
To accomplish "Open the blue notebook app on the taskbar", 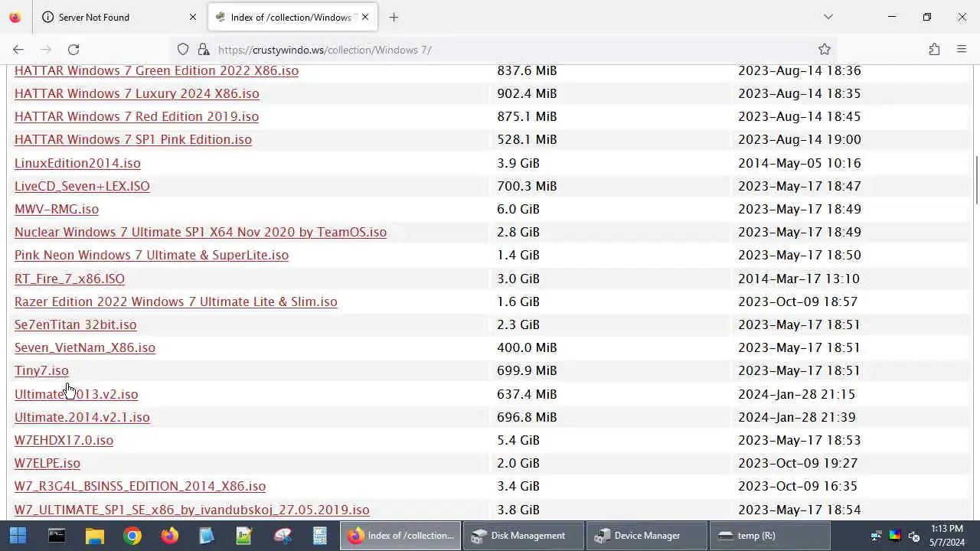I will pyautogui.click(x=207, y=536).
